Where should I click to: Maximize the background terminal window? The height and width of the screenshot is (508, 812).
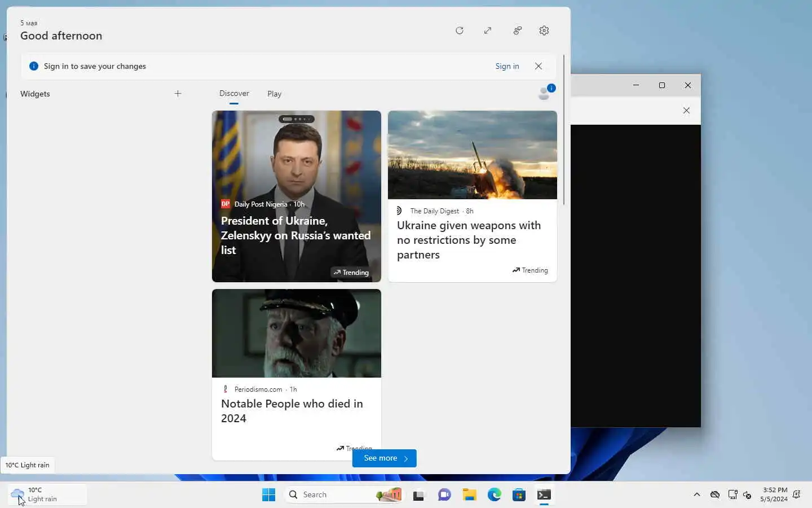point(662,85)
